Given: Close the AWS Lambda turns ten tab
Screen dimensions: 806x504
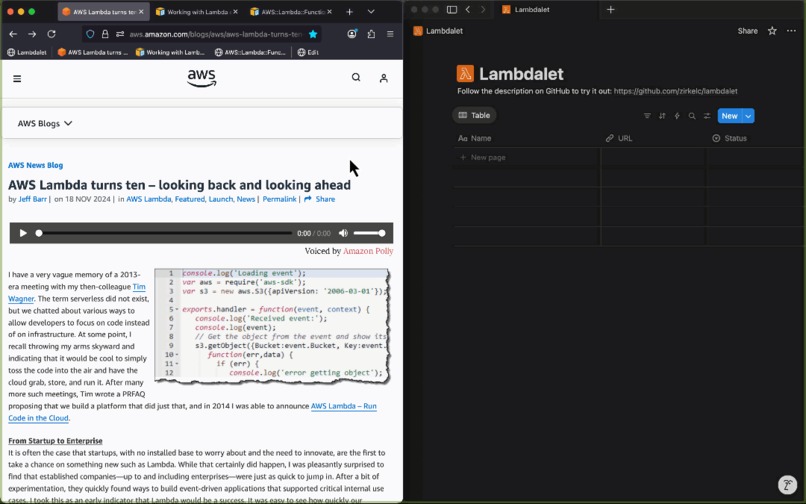Looking at the screenshot, I should [x=141, y=11].
